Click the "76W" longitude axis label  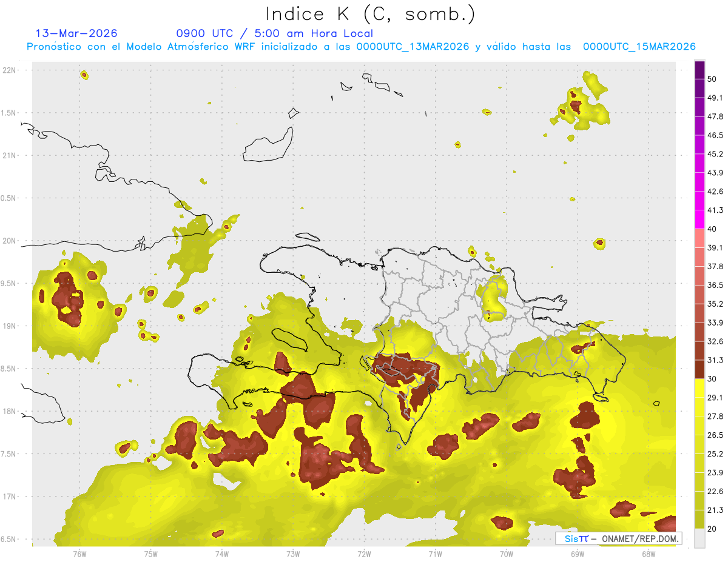(x=79, y=553)
